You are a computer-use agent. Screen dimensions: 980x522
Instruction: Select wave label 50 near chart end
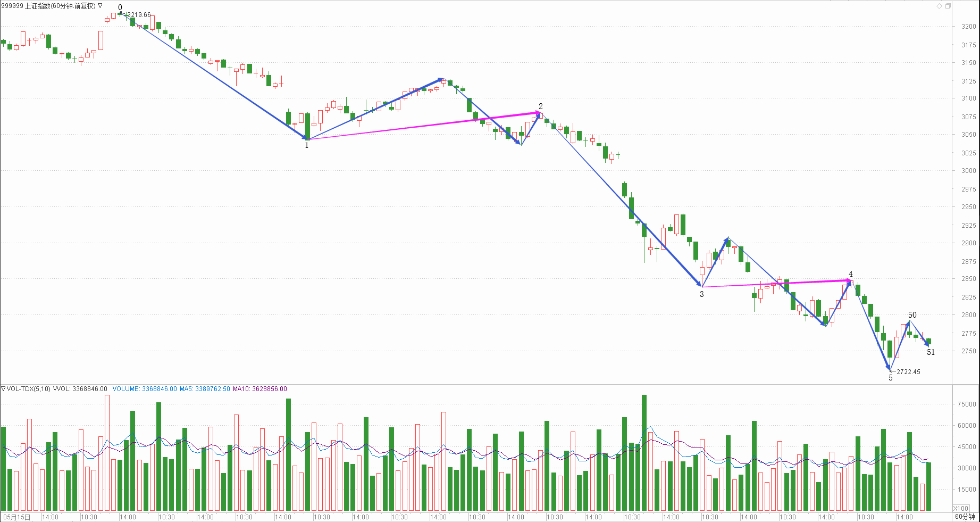(x=912, y=315)
